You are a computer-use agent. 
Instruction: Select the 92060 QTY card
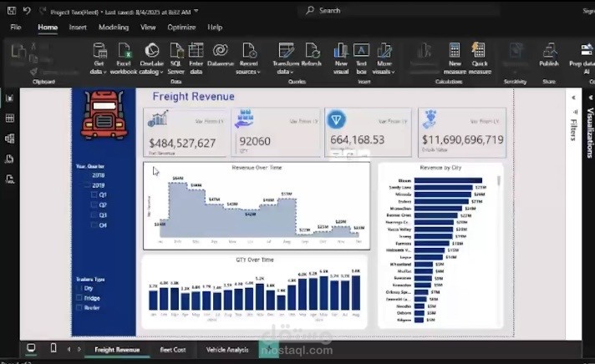click(x=277, y=132)
